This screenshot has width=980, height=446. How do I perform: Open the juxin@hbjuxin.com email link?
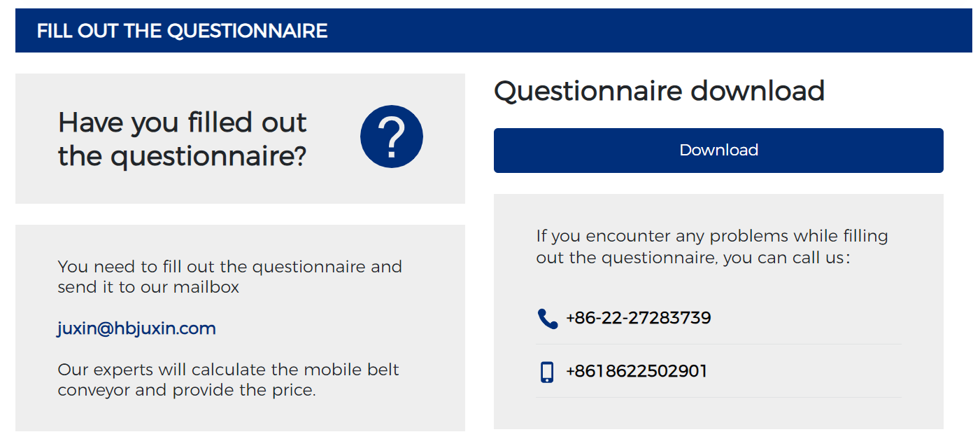pyautogui.click(x=136, y=328)
